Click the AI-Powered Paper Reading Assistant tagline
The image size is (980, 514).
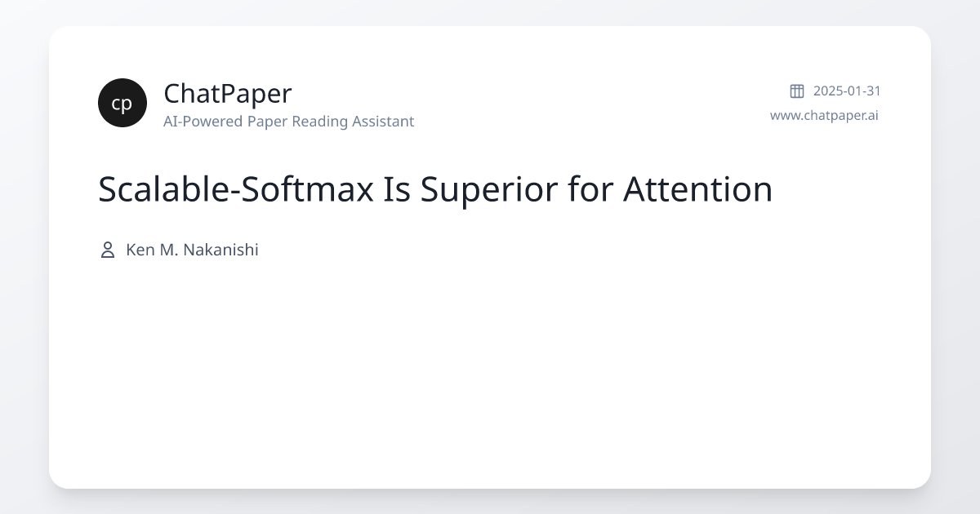[288, 122]
